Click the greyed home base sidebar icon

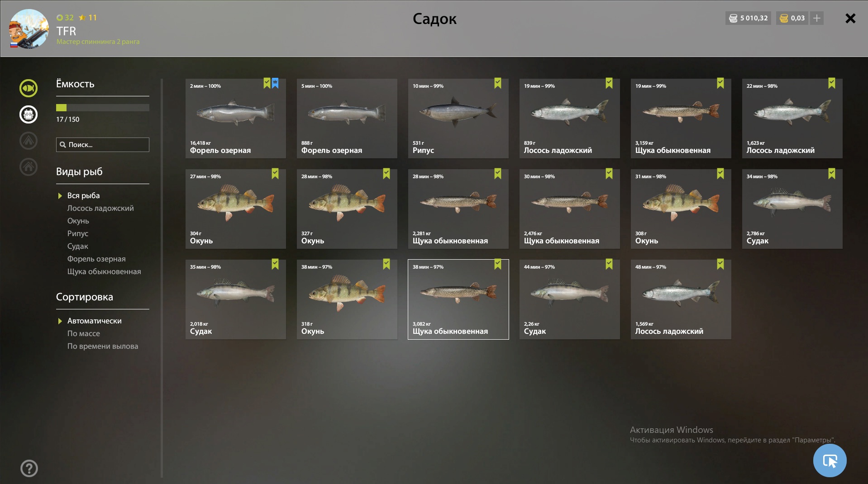point(29,167)
